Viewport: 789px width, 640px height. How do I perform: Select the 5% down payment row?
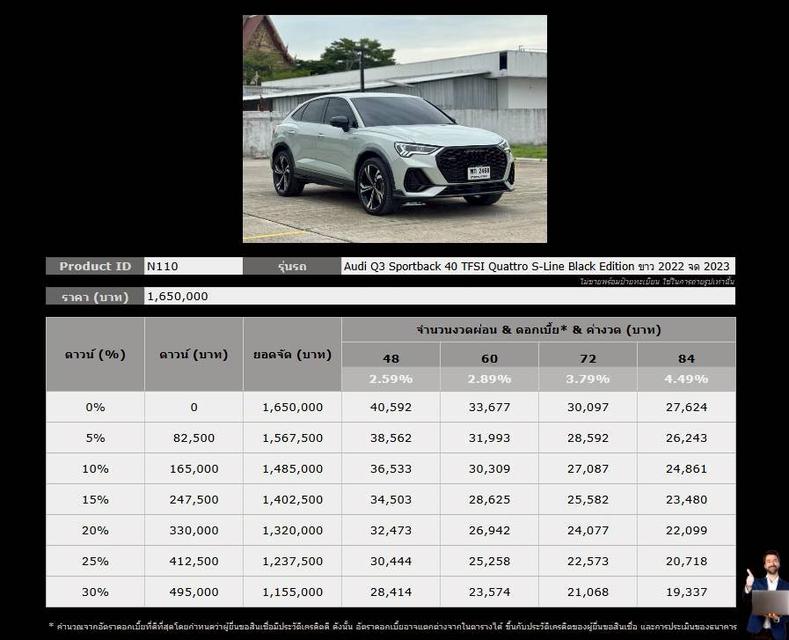[390, 438]
